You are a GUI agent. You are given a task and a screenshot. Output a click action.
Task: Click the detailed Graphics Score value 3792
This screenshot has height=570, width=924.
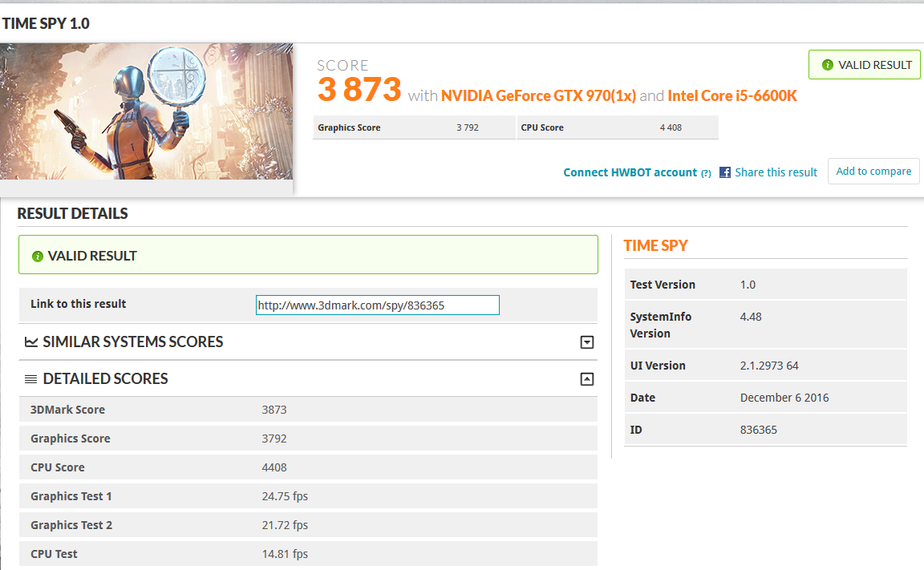tap(274, 439)
